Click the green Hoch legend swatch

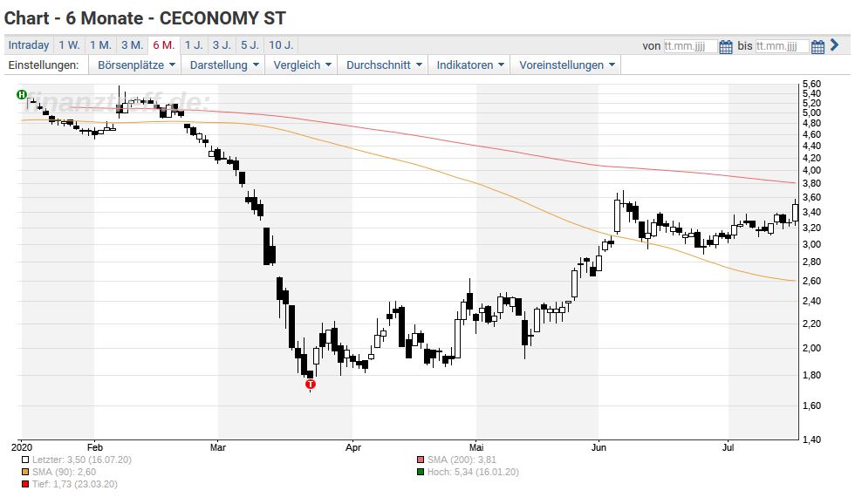click(x=421, y=472)
